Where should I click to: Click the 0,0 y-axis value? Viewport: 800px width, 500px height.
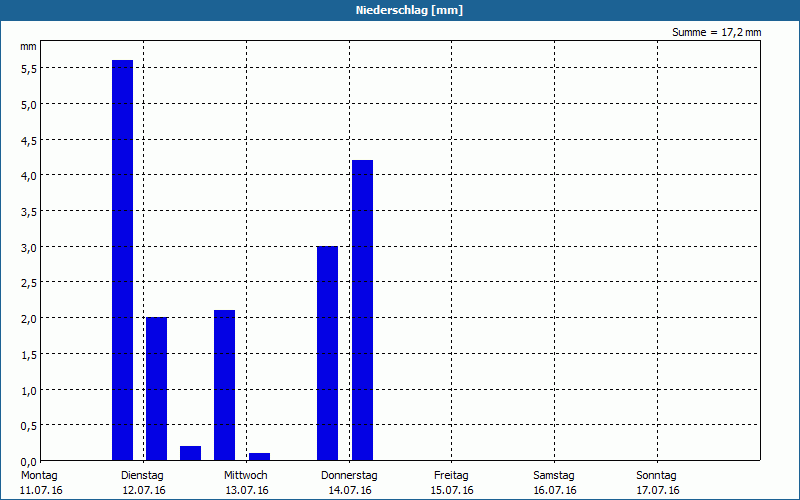[x=29, y=462]
